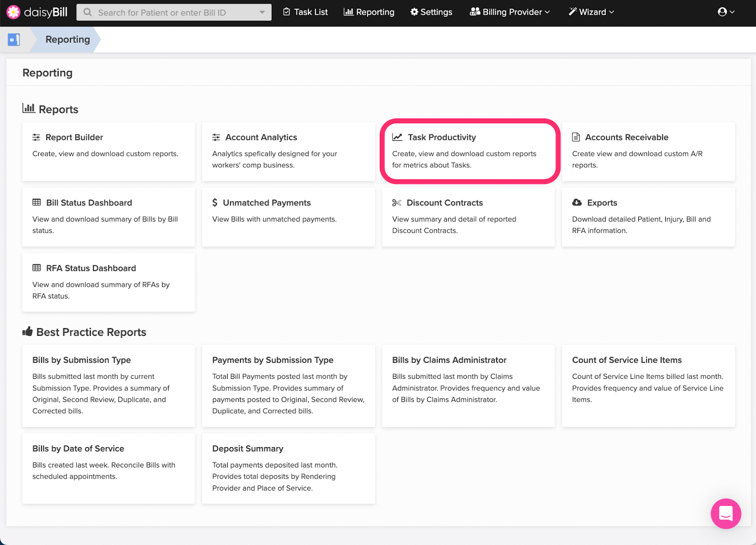The width and height of the screenshot is (756, 545).
Task: Click the daisyBill flower logo icon
Action: click(13, 12)
